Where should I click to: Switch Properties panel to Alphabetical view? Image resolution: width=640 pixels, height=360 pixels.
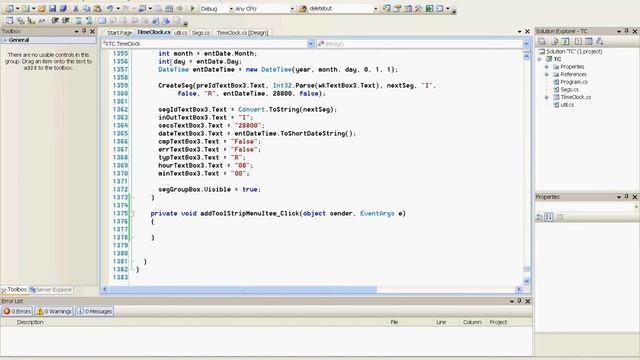click(549, 217)
